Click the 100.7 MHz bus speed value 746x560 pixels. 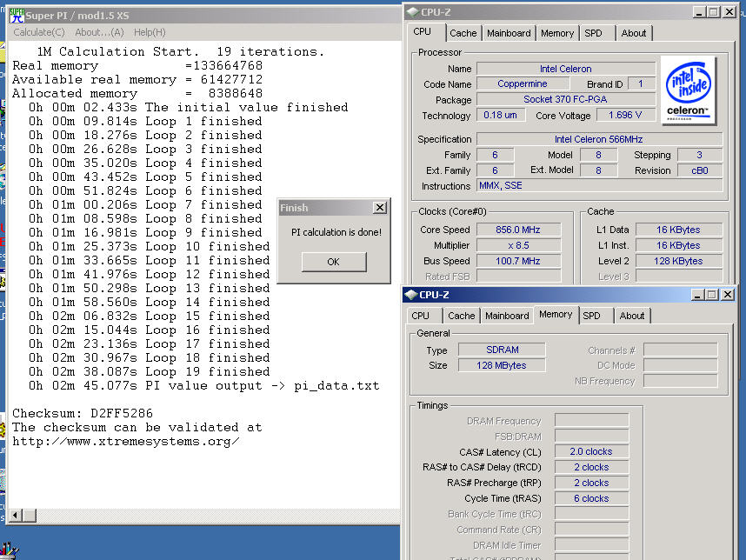click(518, 261)
